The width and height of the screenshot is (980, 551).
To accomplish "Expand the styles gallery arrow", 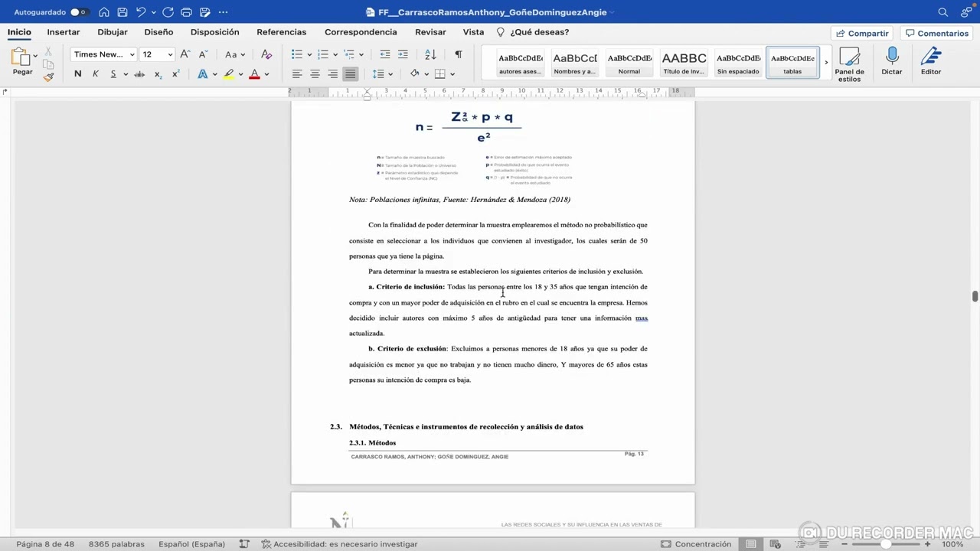I will (826, 63).
